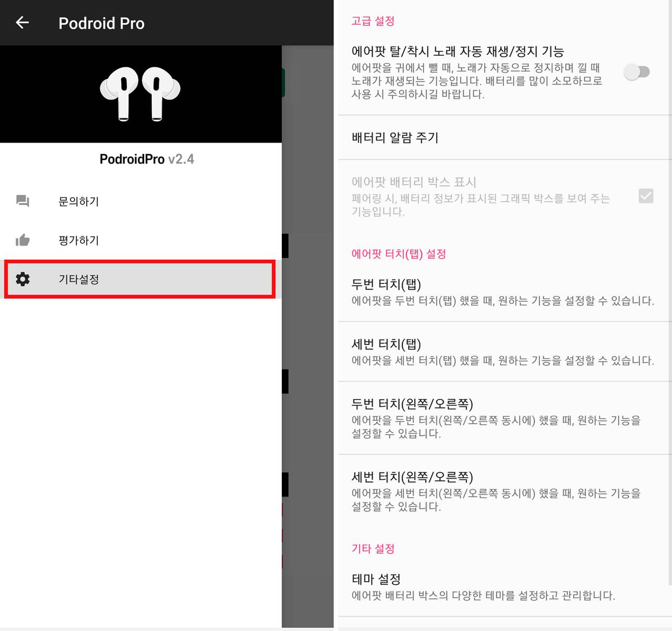
Task: Toggle the 에어팟 배터리 박스 표시 checkbox
Action: 646,196
